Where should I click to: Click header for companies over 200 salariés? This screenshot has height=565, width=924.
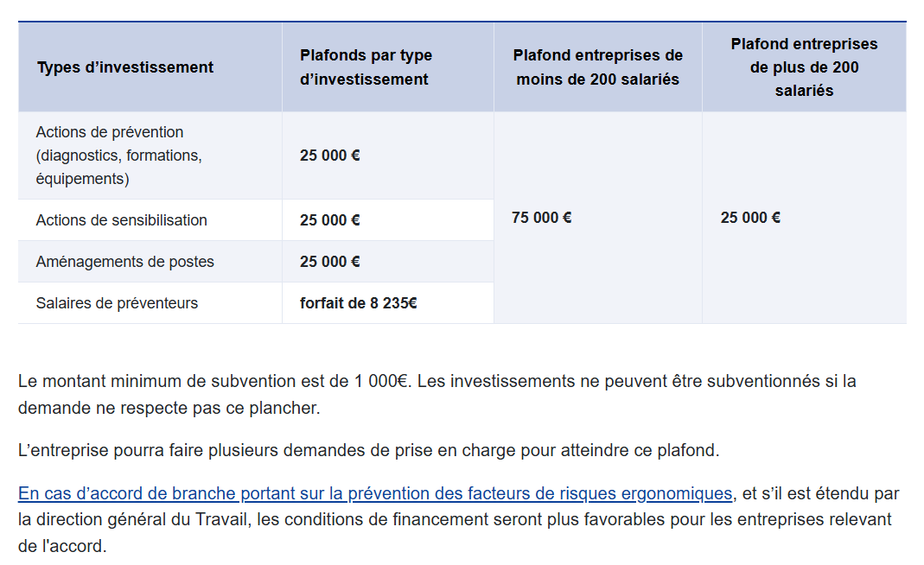click(804, 67)
